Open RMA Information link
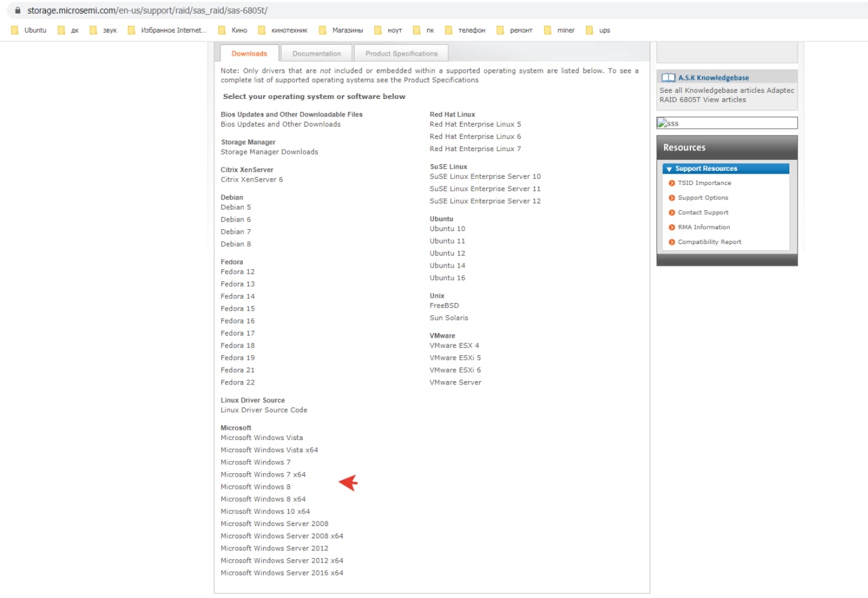This screenshot has height=598, width=868. [704, 227]
